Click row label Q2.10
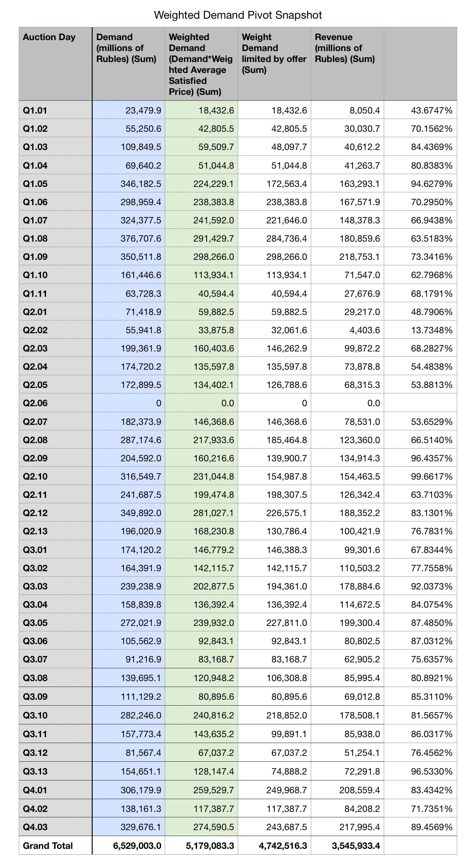Image resolution: width=475 pixels, height=868 pixels. [x=55, y=476]
